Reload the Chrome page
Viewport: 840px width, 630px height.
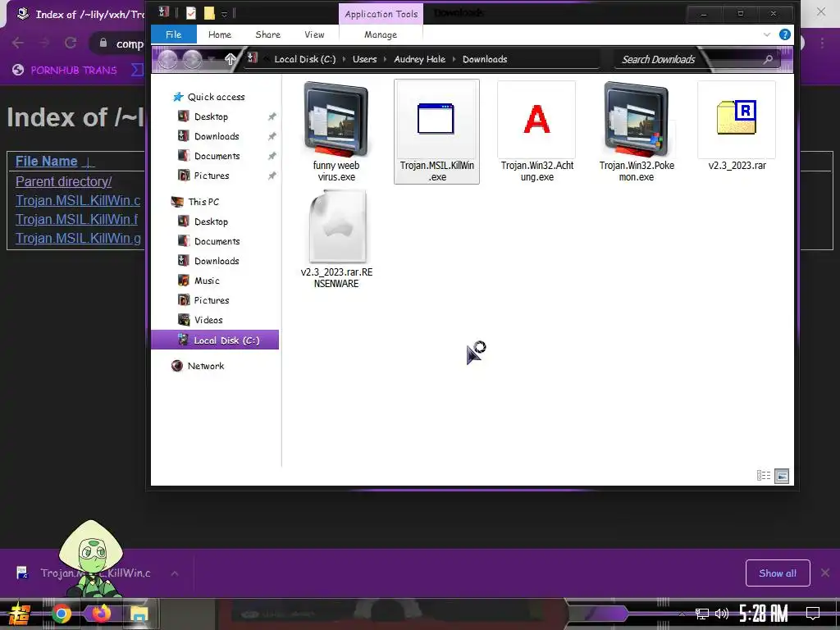[x=71, y=43]
